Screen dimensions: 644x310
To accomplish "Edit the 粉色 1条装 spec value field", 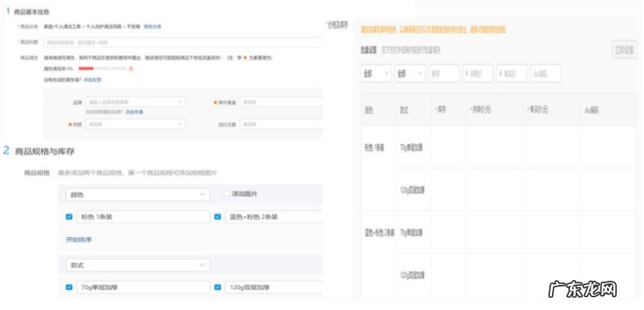I will point(143,217).
